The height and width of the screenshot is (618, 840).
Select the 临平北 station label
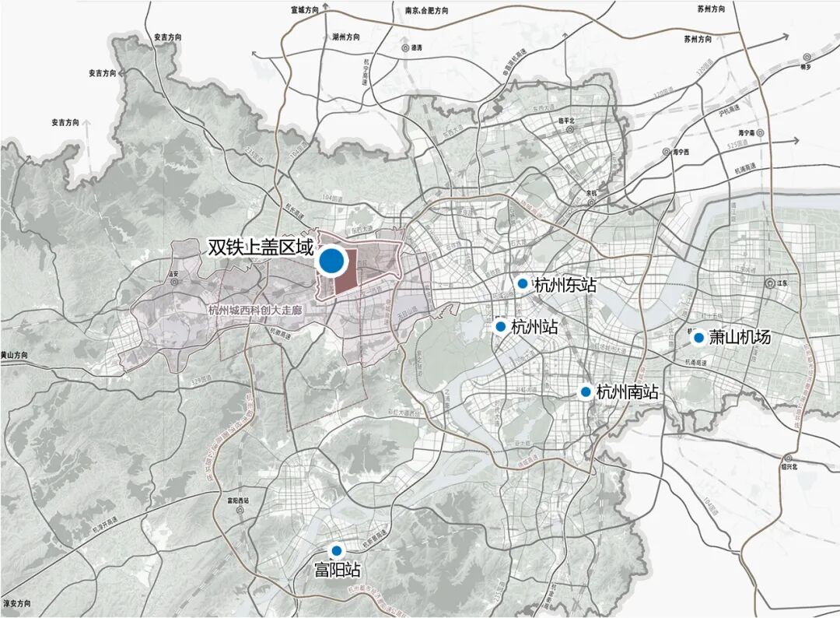[566, 121]
